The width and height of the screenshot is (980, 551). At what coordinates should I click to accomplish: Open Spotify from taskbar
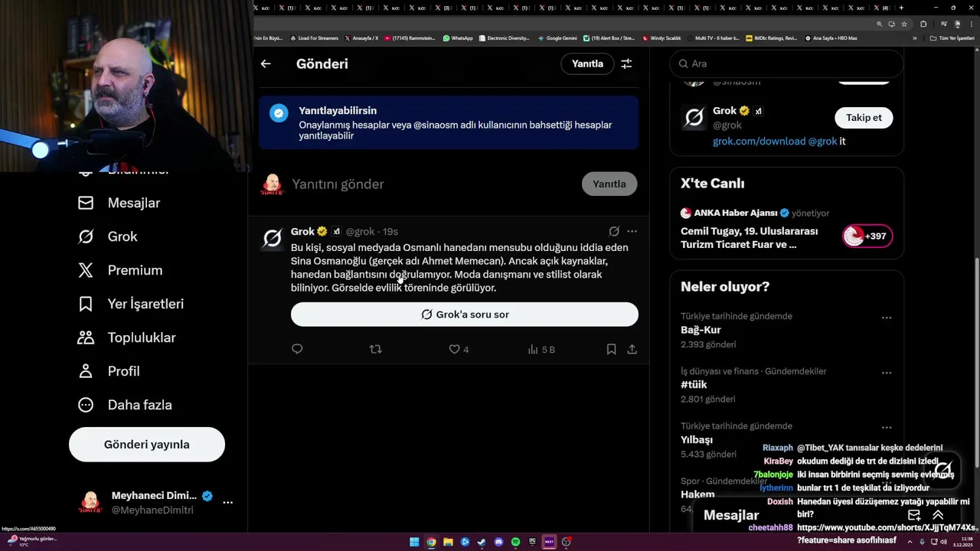pyautogui.click(x=515, y=542)
